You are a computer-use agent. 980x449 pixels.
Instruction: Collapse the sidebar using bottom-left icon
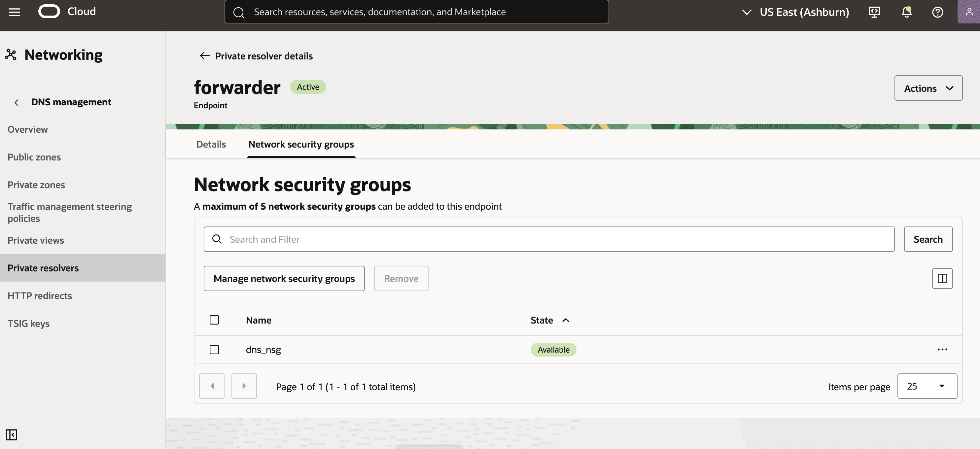pos(11,434)
